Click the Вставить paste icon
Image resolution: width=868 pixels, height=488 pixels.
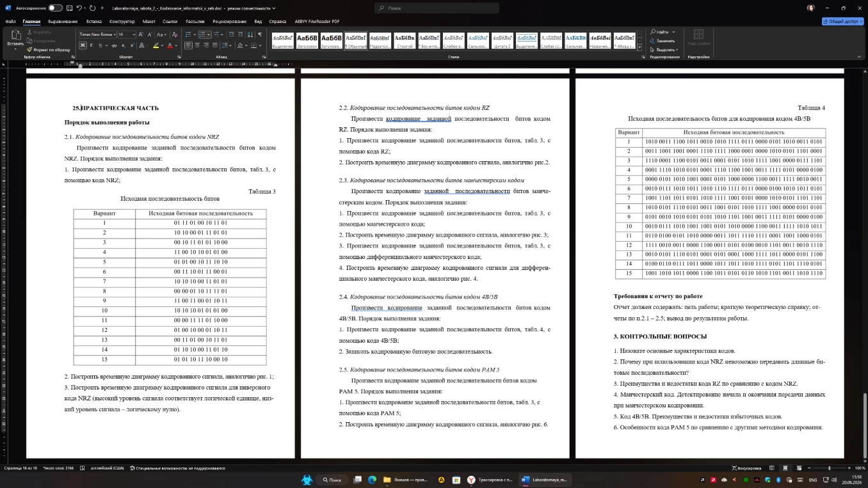click(15, 36)
